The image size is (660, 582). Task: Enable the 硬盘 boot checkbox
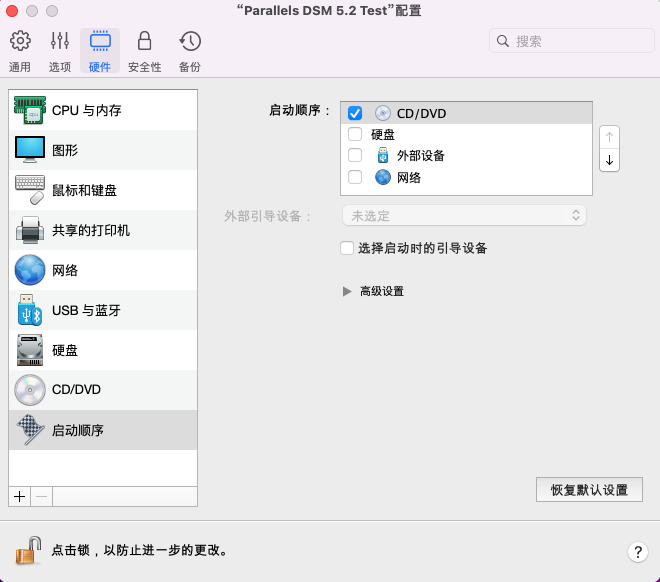pos(355,134)
